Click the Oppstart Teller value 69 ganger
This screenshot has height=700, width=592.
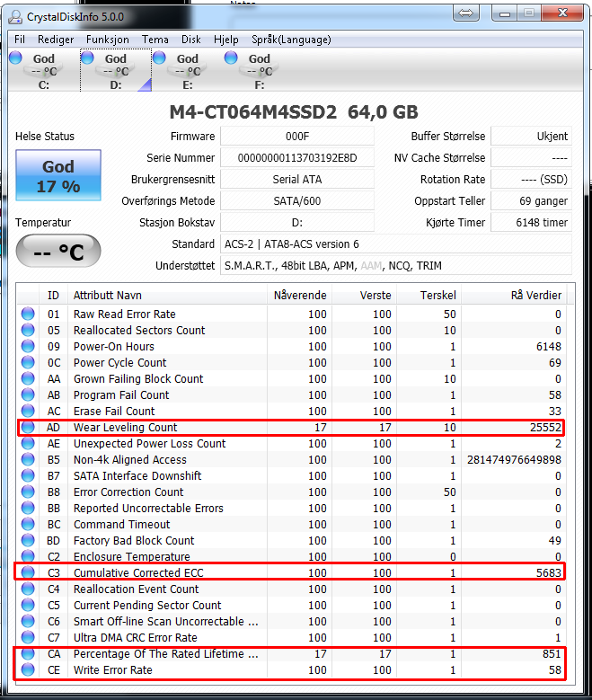point(531,201)
